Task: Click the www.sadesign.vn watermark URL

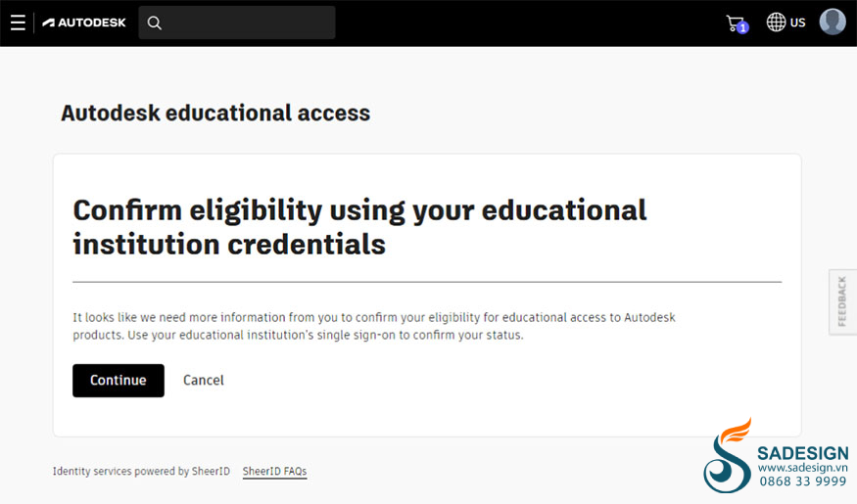Action: (803, 468)
